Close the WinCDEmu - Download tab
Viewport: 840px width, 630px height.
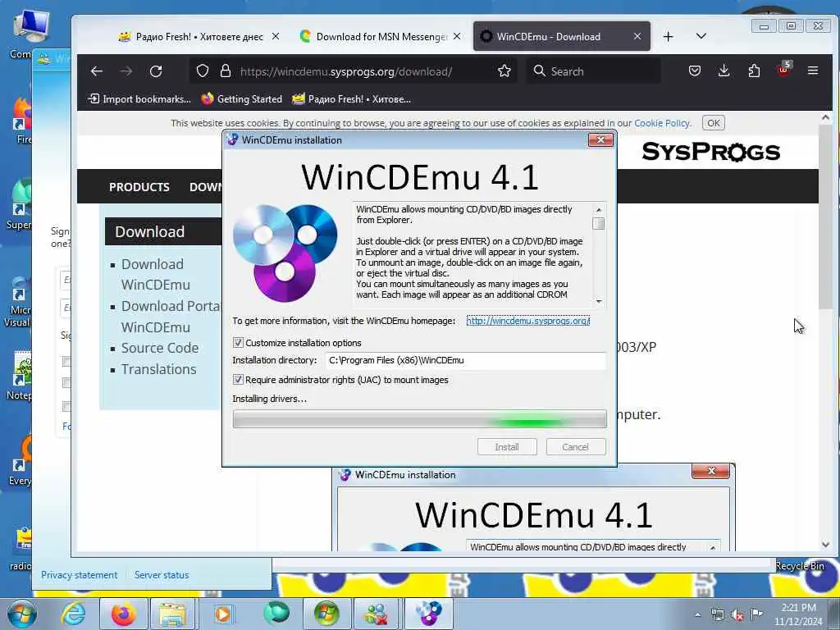tap(637, 36)
